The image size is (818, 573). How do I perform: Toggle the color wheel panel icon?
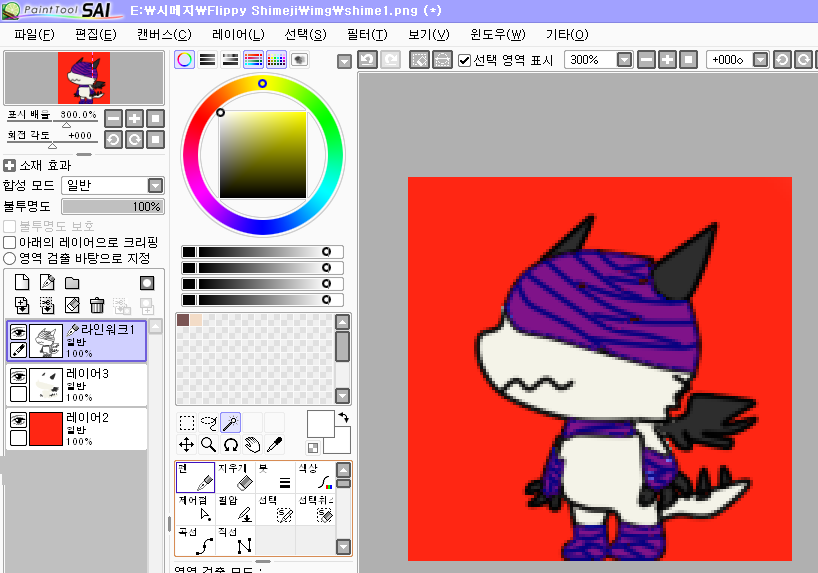click(184, 59)
